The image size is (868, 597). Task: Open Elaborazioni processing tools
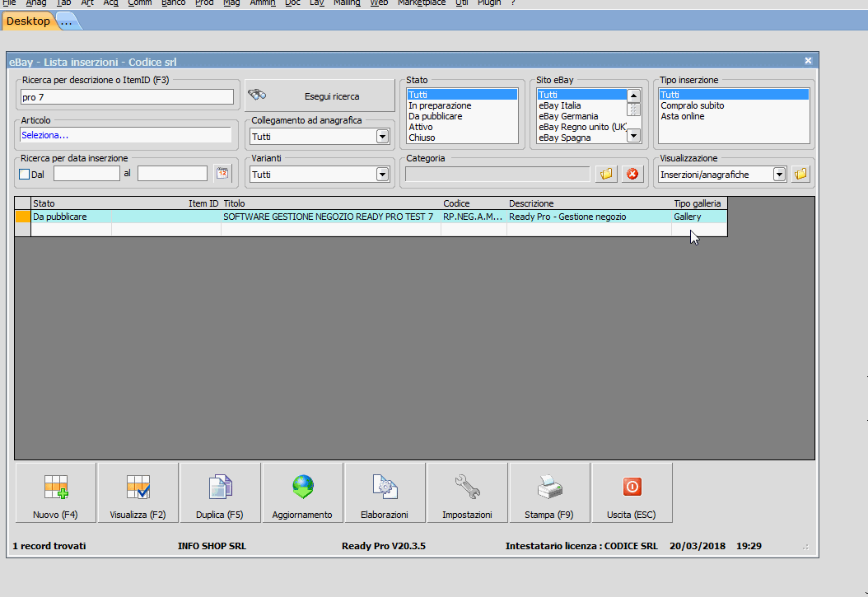pos(385,492)
